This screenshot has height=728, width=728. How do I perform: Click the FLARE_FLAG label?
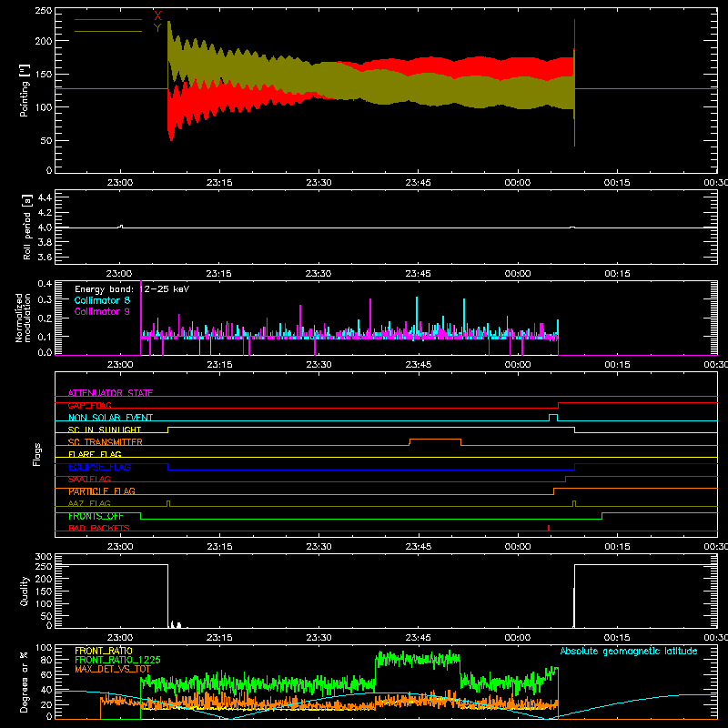tap(95, 454)
